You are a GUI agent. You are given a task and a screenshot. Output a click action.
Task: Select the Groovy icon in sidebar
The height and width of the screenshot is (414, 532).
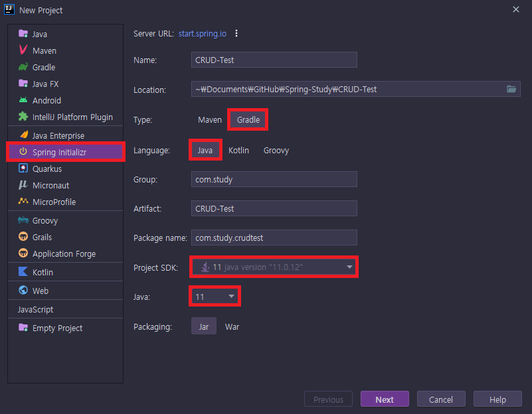tap(23, 220)
